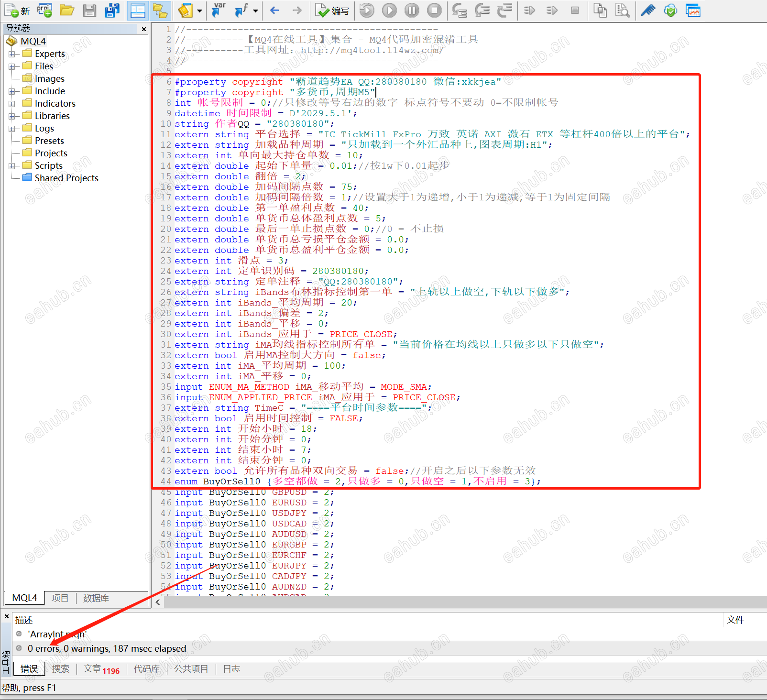The image size is (767, 700).
Task: Toggle the Toolbox panel visibility
Action: (138, 11)
